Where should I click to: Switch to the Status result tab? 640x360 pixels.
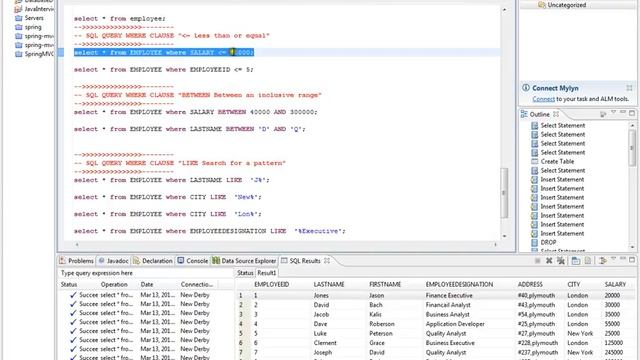pos(245,273)
